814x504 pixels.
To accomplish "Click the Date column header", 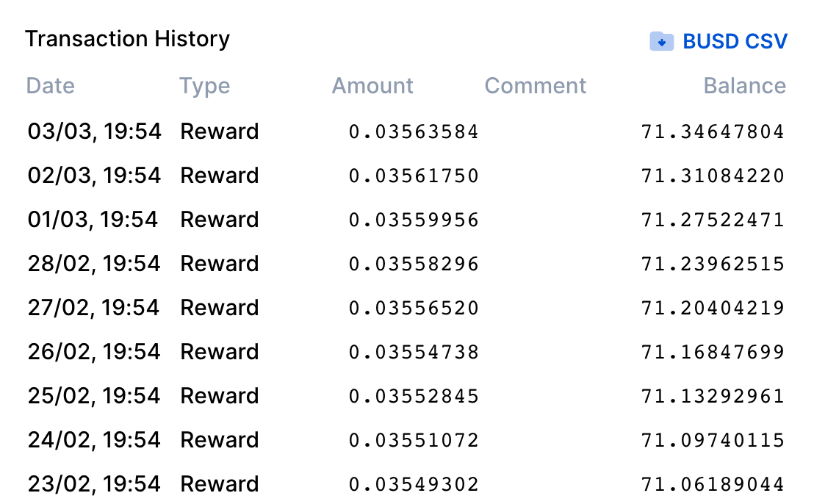I will [x=51, y=86].
